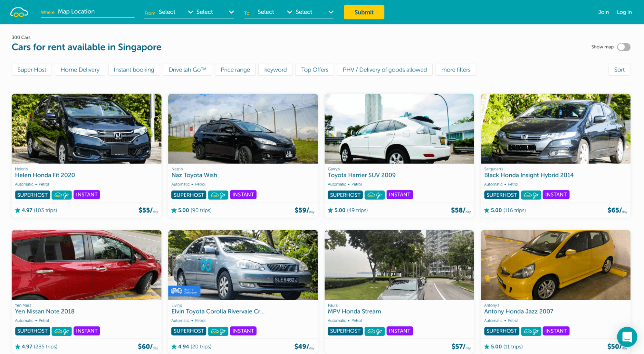The height and width of the screenshot is (354, 644).
Task: Click Home Delivery badge on Elvin's Corolla
Action: 184,291
